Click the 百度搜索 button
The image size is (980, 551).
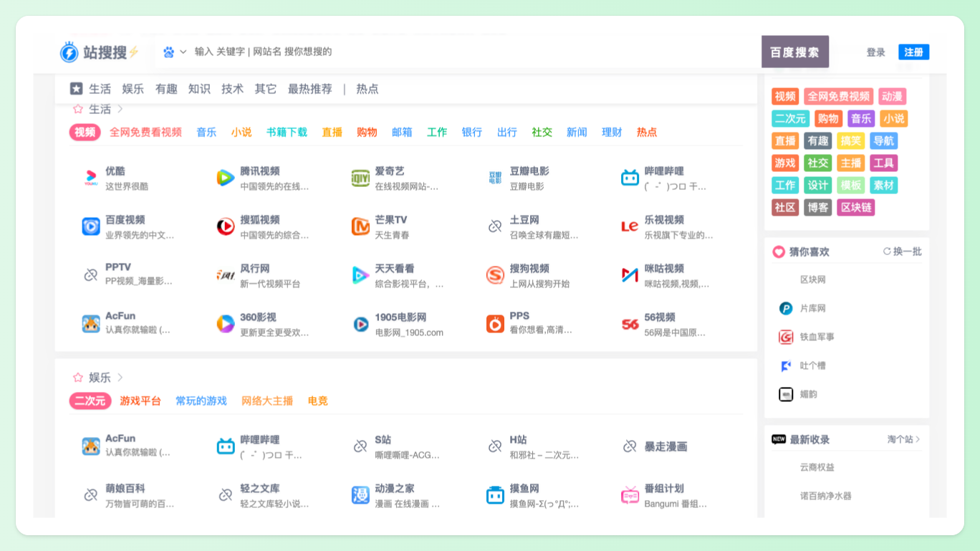[794, 52]
